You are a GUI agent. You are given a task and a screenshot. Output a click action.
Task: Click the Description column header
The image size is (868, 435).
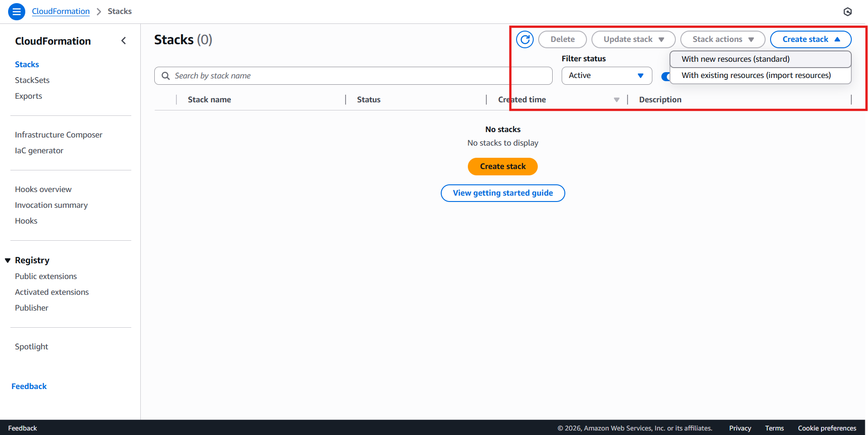(x=660, y=100)
